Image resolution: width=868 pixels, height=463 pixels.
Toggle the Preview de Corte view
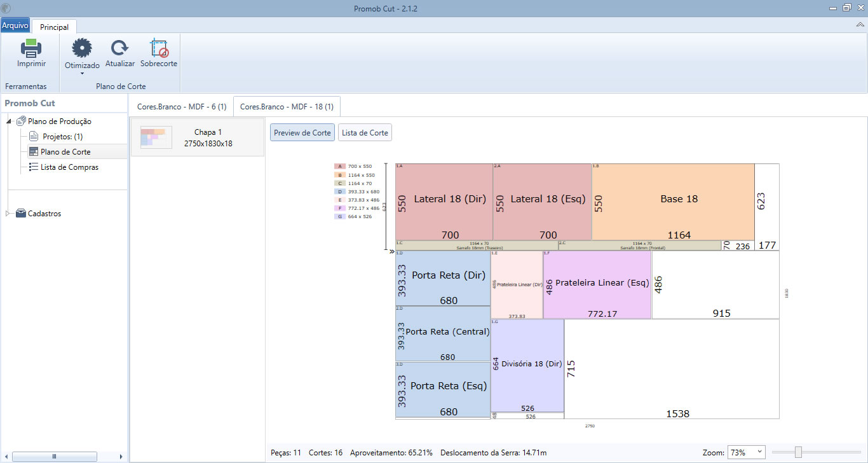click(x=302, y=133)
